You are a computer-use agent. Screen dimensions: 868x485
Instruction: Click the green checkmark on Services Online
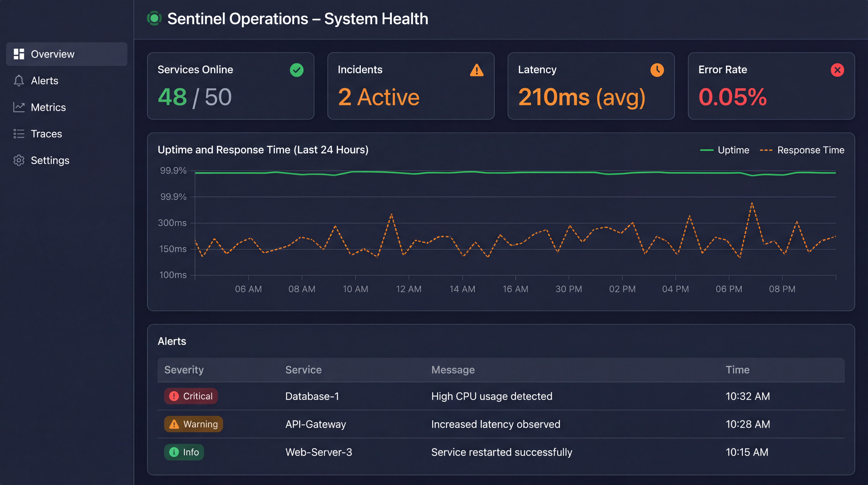tap(296, 70)
